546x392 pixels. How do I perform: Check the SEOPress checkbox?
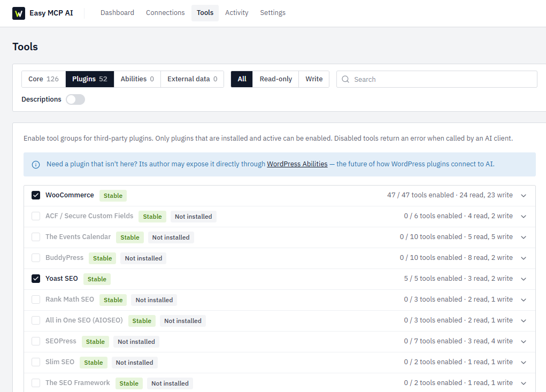tap(36, 342)
